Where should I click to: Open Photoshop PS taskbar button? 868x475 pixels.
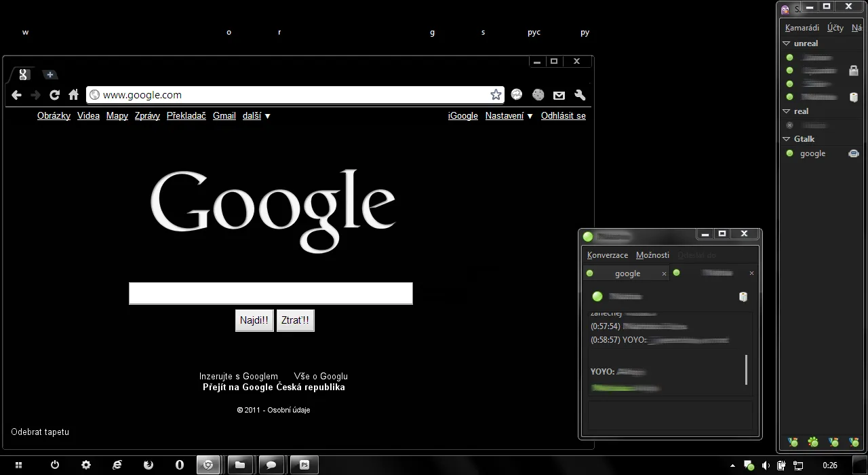[304, 465]
